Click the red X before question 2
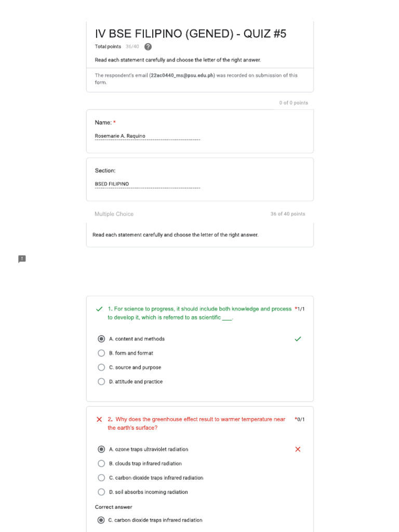This screenshot has width=399, height=532. [99, 419]
